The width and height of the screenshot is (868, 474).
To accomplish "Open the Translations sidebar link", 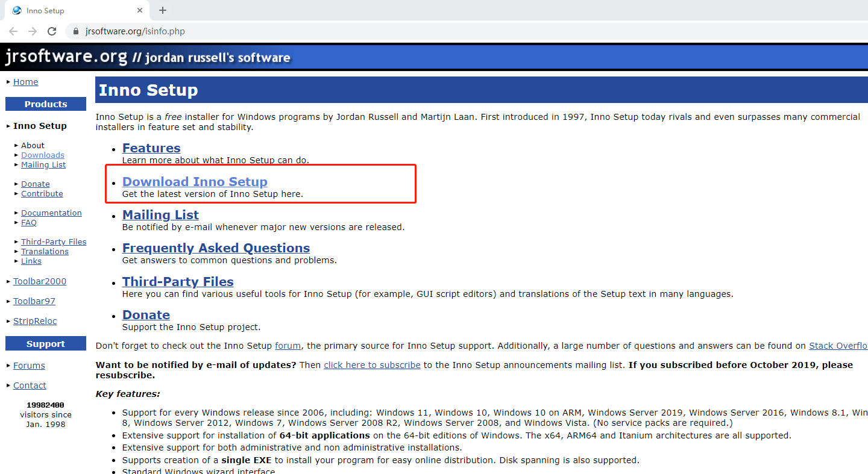I will [x=45, y=251].
